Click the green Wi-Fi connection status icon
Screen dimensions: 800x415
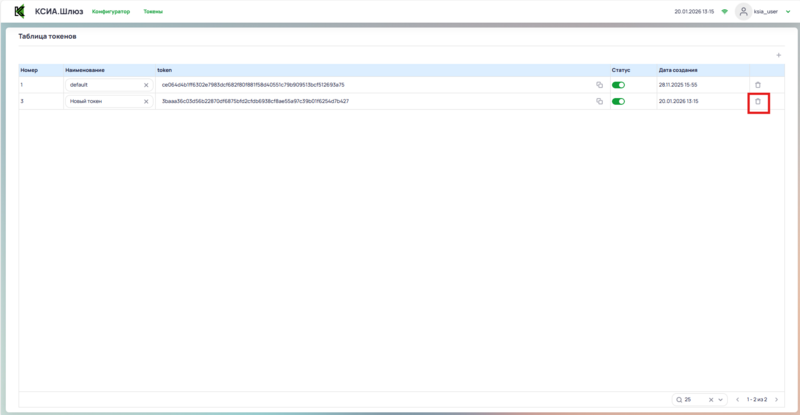pyautogui.click(x=724, y=11)
